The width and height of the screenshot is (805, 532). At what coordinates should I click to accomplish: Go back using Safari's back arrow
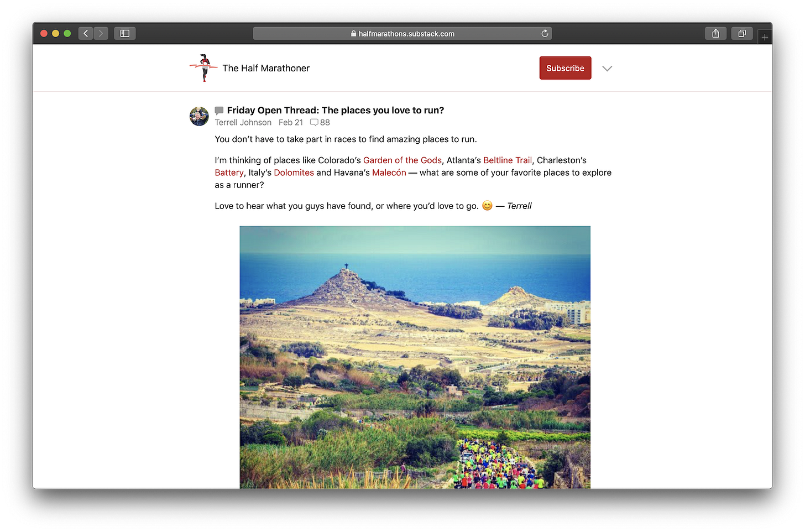86,34
